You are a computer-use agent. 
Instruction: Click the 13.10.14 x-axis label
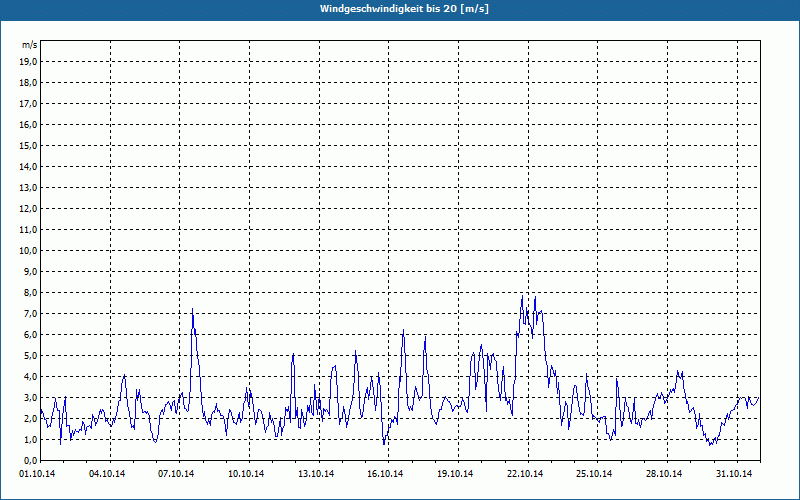[317, 474]
